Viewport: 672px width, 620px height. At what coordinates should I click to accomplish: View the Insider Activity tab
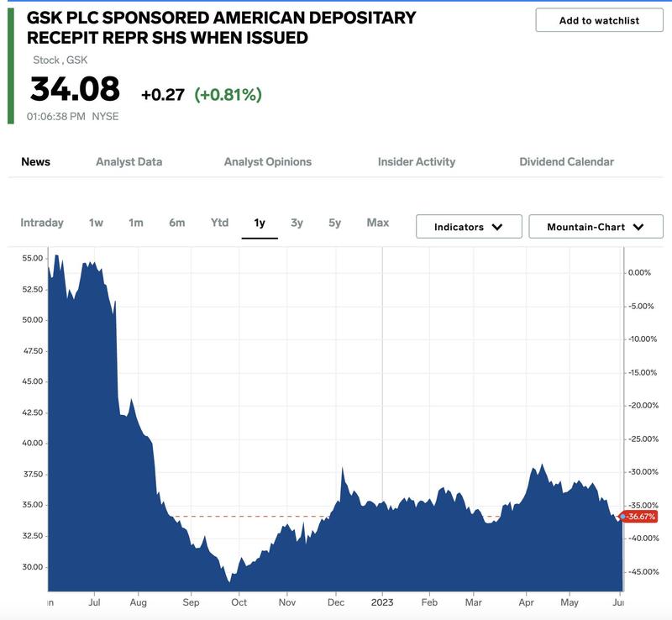click(417, 161)
